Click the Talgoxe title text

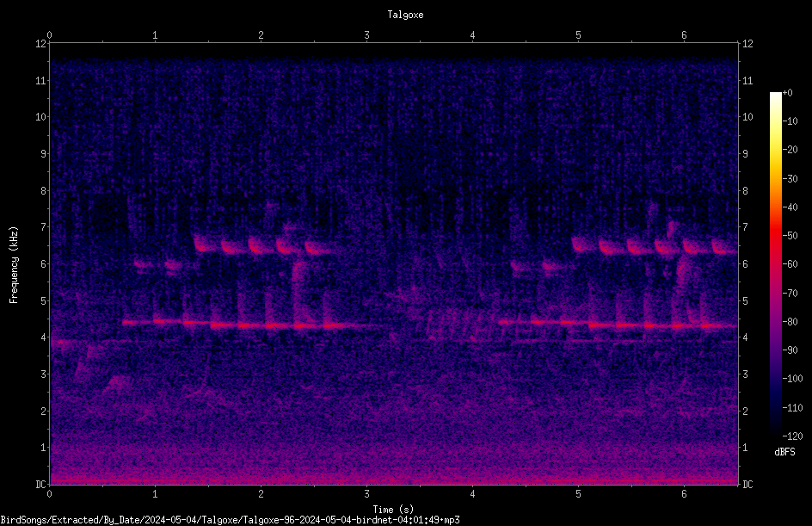405,15
